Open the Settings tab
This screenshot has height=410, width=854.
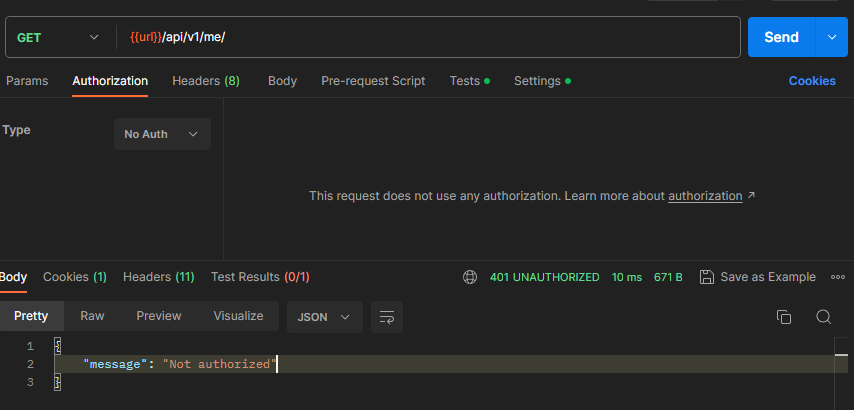[542, 81]
